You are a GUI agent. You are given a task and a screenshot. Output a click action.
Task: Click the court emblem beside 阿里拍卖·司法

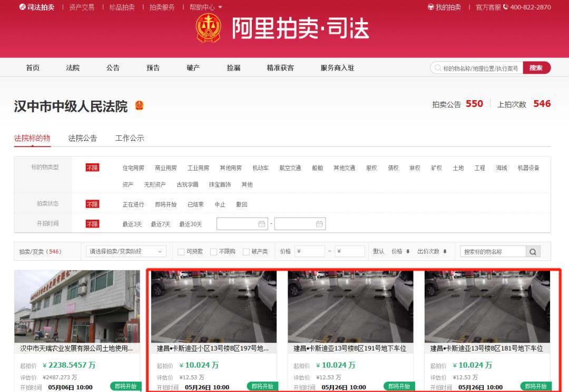(208, 28)
